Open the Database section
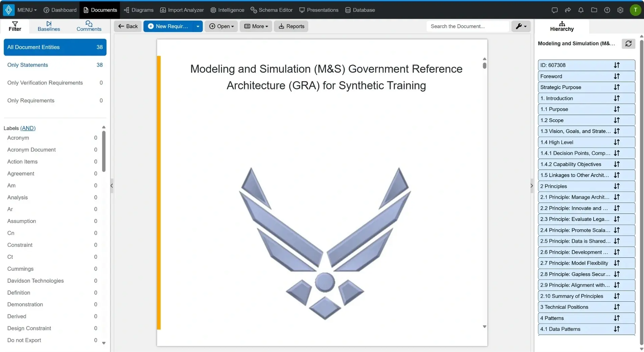The width and height of the screenshot is (644, 352). pos(360,10)
